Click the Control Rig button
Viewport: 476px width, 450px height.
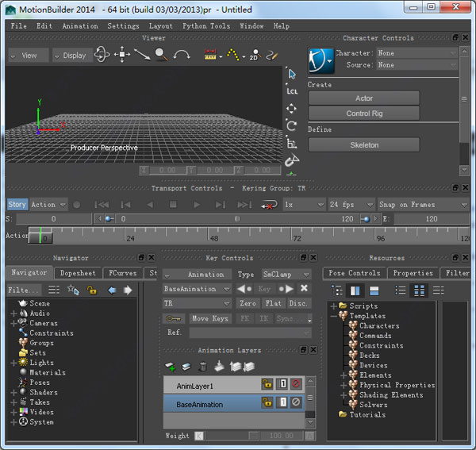tap(364, 113)
